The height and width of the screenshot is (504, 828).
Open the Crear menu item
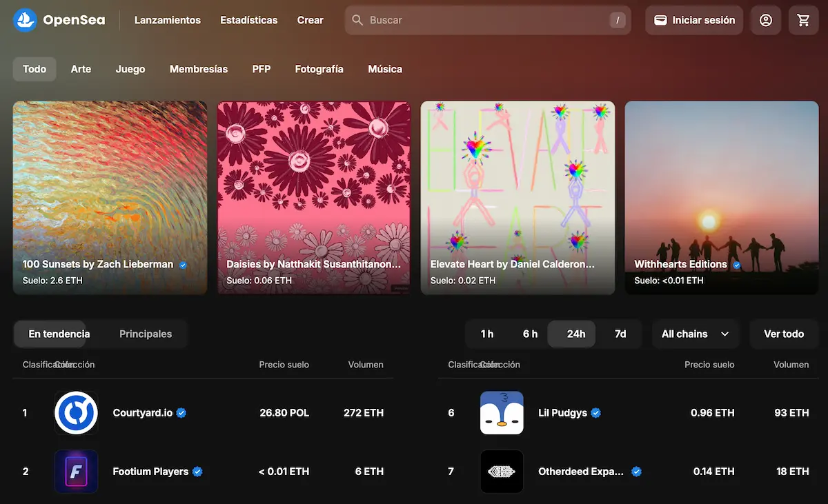[310, 20]
